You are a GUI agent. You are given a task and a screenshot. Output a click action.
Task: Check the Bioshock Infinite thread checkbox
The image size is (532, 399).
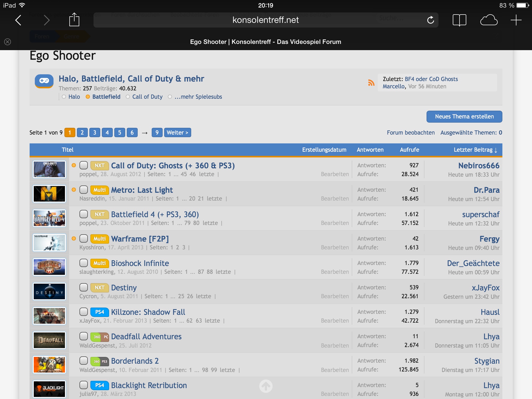coord(84,263)
